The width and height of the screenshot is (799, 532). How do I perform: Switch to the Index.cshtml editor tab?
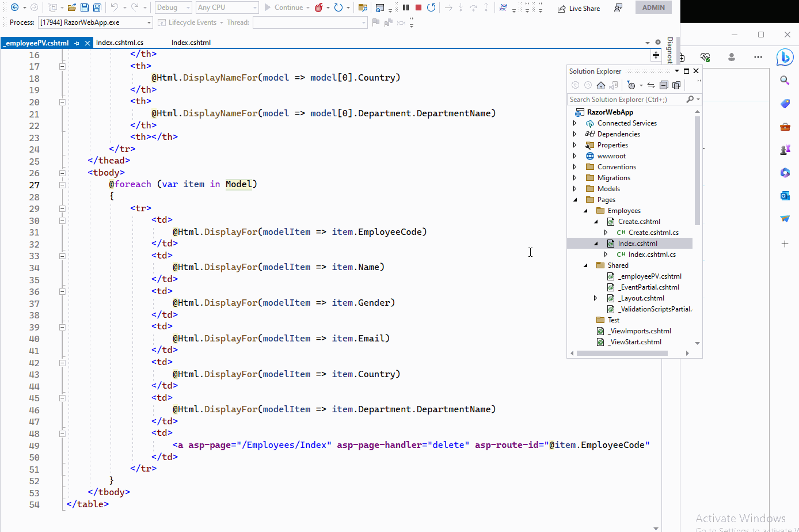point(191,43)
